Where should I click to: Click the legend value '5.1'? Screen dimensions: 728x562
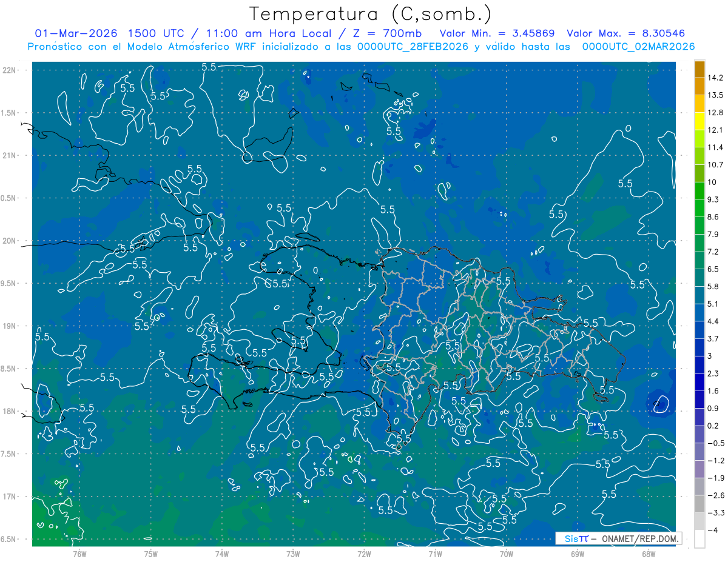tap(713, 304)
